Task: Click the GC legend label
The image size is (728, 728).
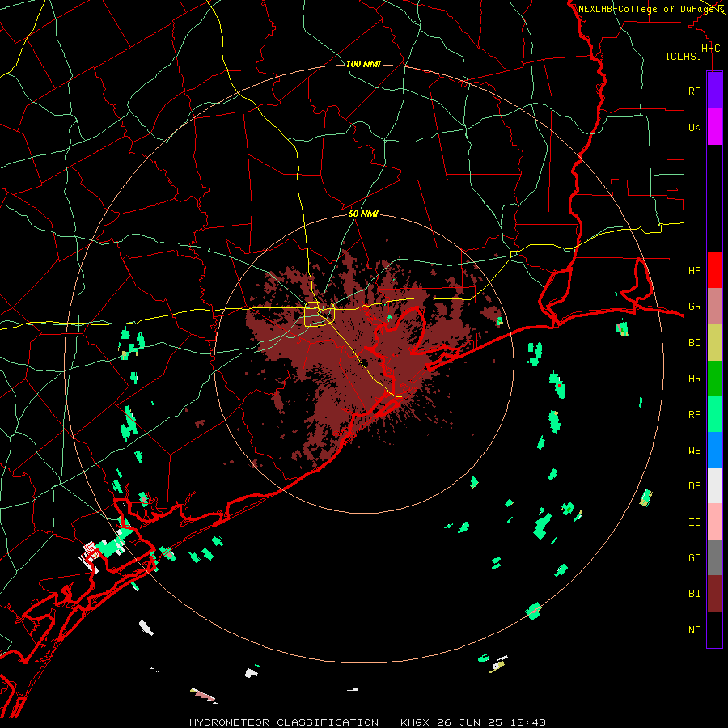Action: (694, 557)
